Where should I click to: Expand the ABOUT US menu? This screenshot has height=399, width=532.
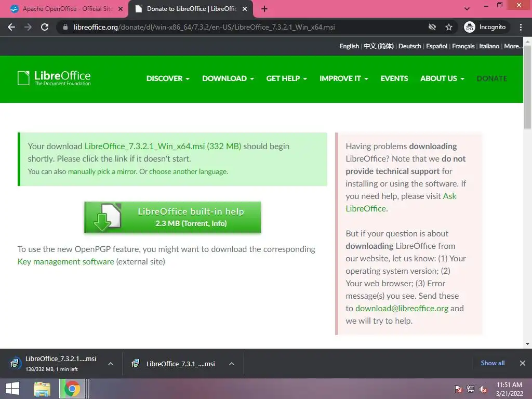click(x=443, y=78)
